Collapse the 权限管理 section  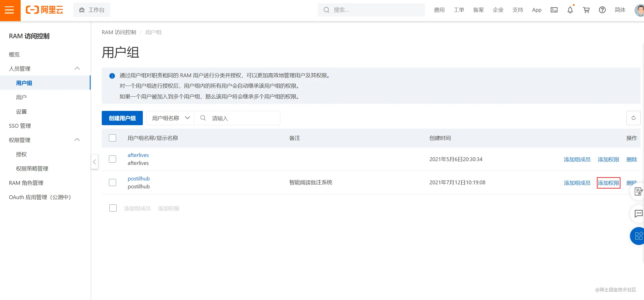[x=77, y=140]
